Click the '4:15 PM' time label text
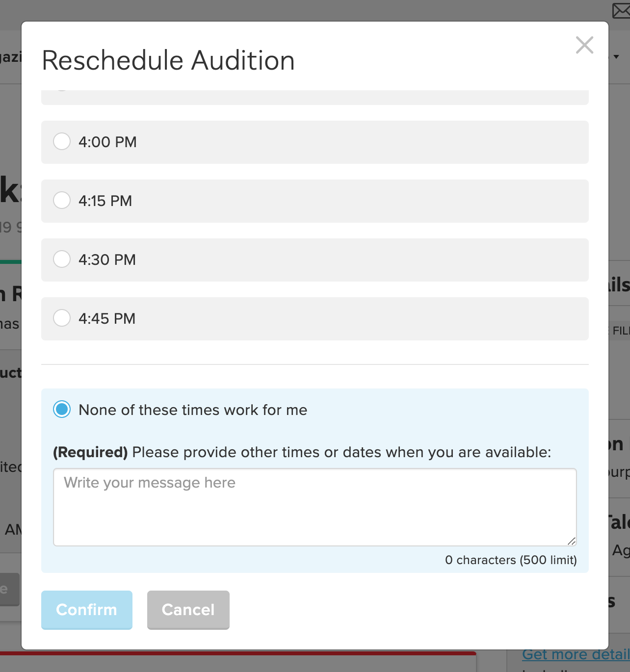 tap(105, 201)
